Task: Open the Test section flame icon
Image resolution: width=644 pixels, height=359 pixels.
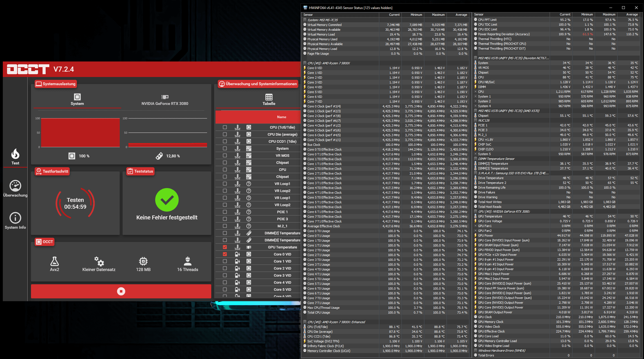Action: (x=15, y=154)
